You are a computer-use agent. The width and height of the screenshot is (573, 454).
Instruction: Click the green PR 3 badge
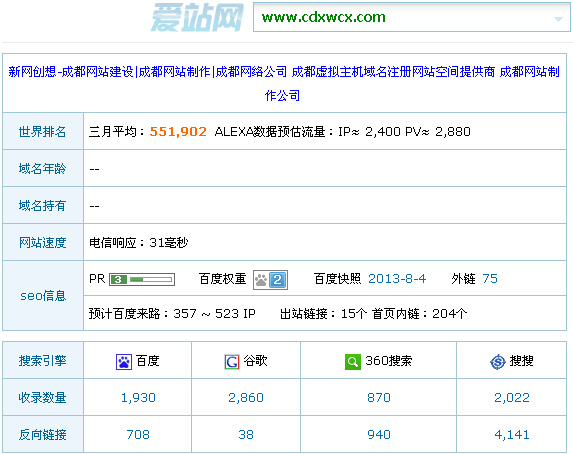[118, 280]
